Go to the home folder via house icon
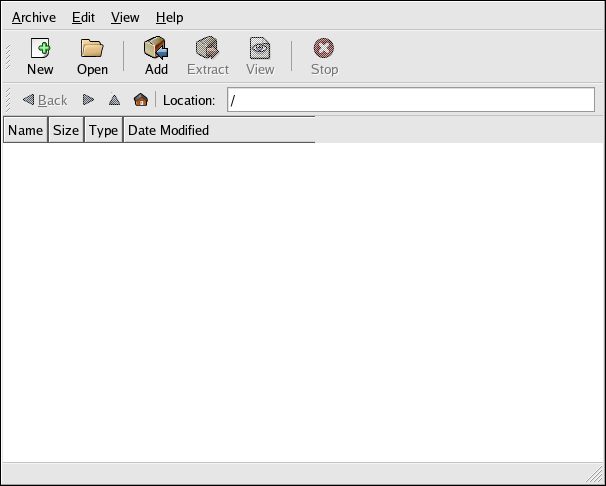The height and width of the screenshot is (486, 606). (x=141, y=100)
